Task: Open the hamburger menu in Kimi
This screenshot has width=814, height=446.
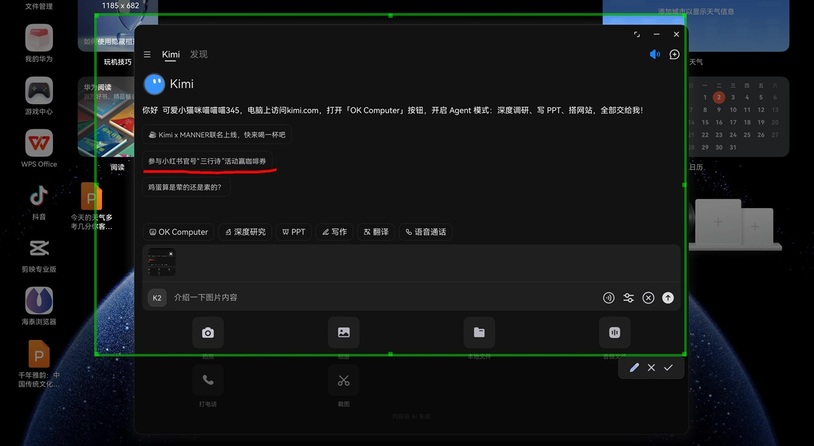Action: point(147,54)
